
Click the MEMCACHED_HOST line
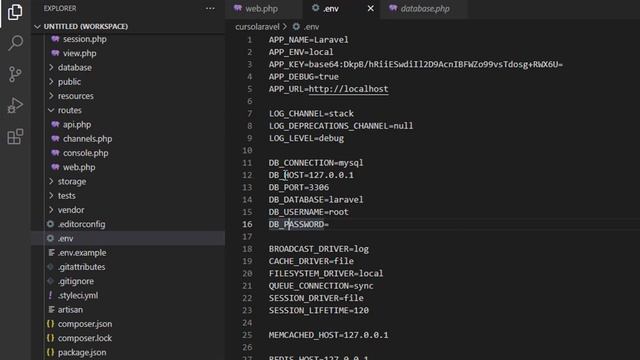(329, 335)
